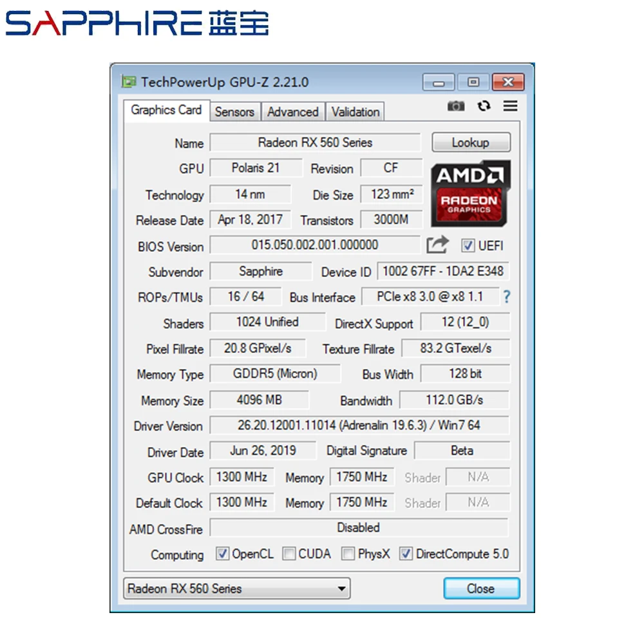Toggle the UEFI checkbox

(467, 245)
